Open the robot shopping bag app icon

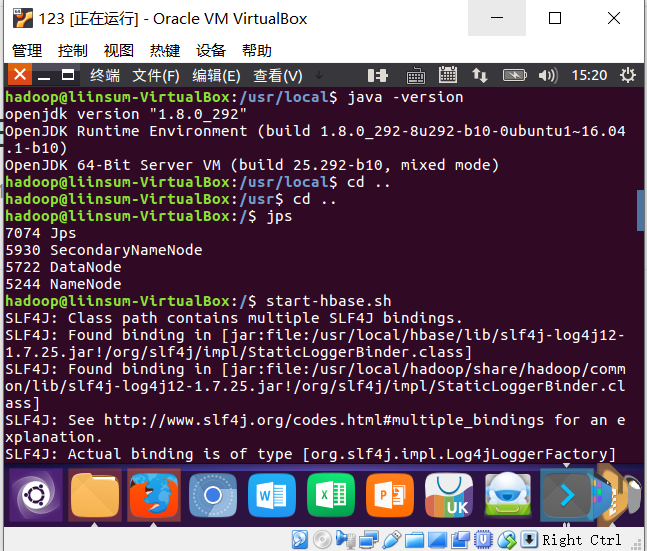click(x=508, y=495)
